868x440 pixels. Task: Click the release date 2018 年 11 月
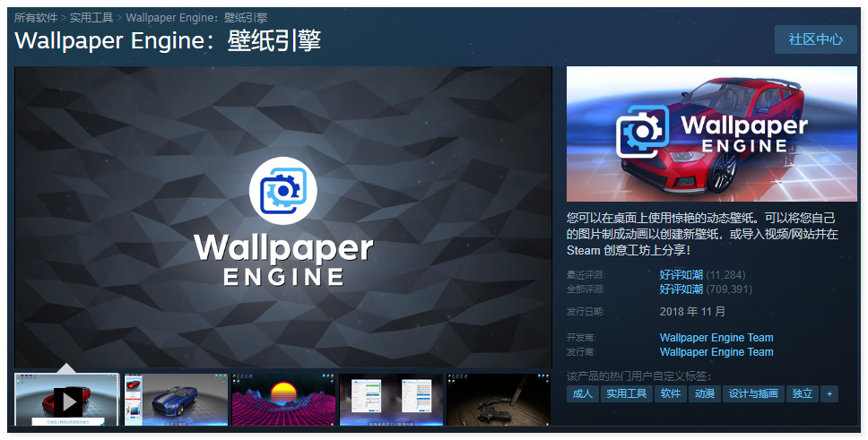pyautogui.click(x=692, y=312)
